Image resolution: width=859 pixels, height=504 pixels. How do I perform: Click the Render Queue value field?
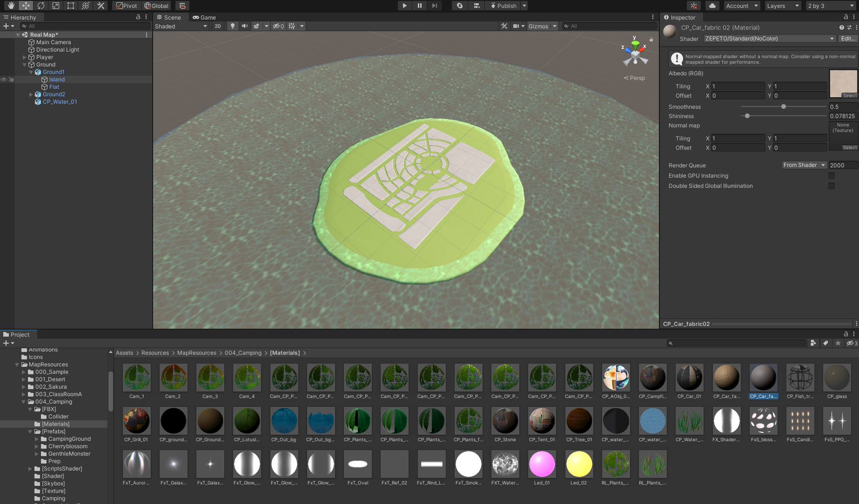click(x=843, y=165)
